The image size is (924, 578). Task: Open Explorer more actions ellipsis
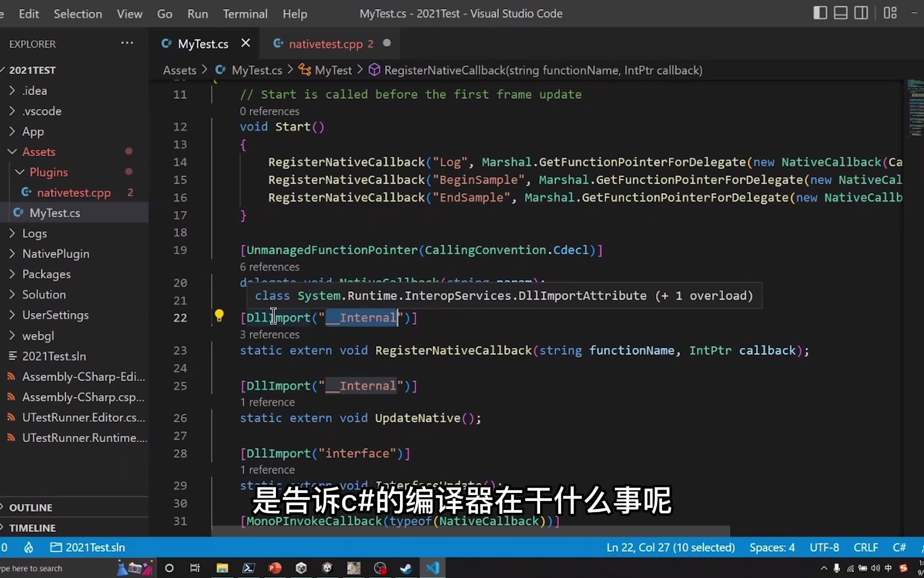127,43
